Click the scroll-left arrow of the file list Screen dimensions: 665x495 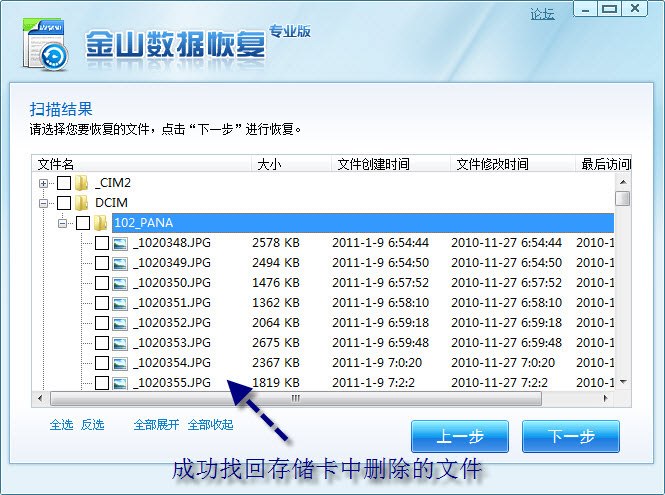[x=40, y=398]
